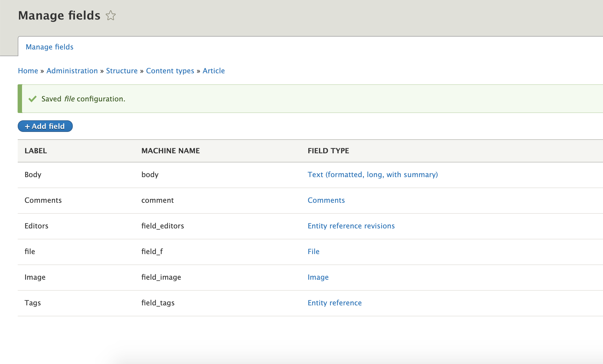Select the field_editors machine name cell
This screenshot has width=603, height=364.
[x=163, y=226]
